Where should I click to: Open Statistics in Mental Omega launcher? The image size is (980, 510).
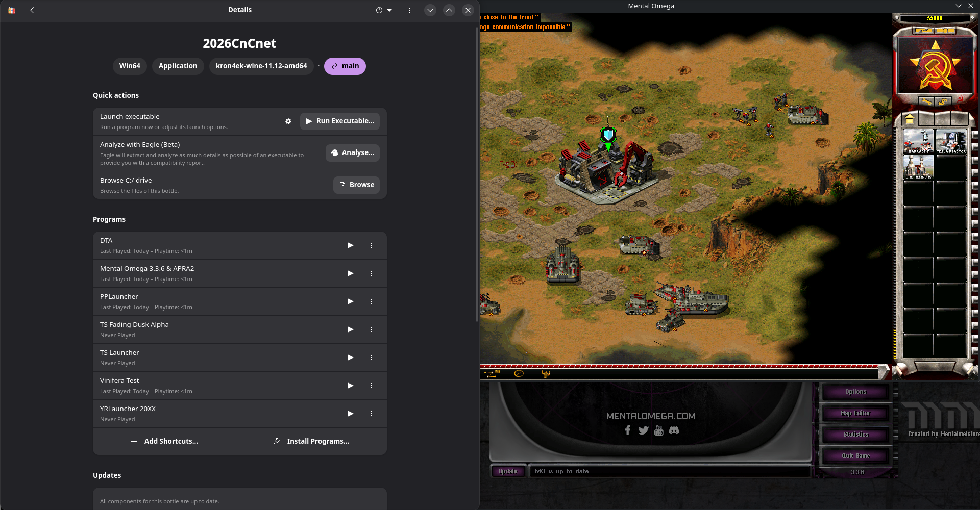tap(855, 435)
